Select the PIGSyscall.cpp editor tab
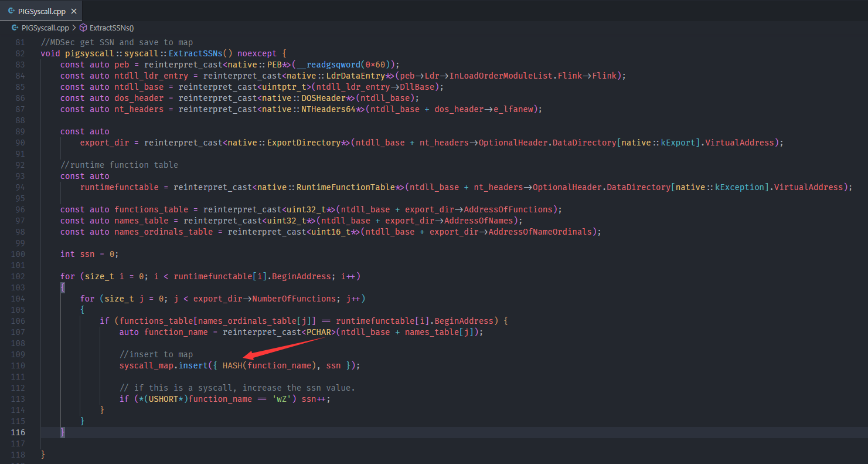Image resolution: width=868 pixels, height=464 pixels. pyautogui.click(x=41, y=11)
